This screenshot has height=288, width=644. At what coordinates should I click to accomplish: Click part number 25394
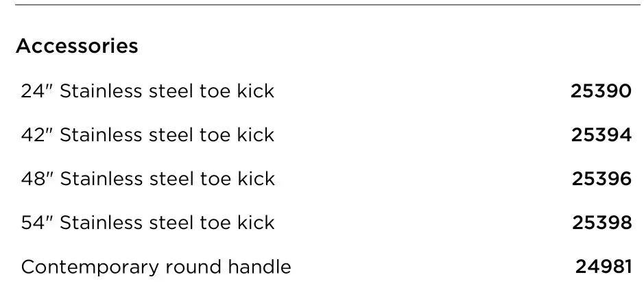click(x=601, y=135)
